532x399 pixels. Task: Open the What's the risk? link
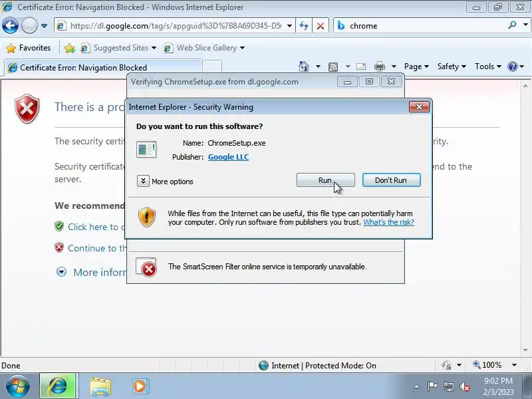pos(388,222)
